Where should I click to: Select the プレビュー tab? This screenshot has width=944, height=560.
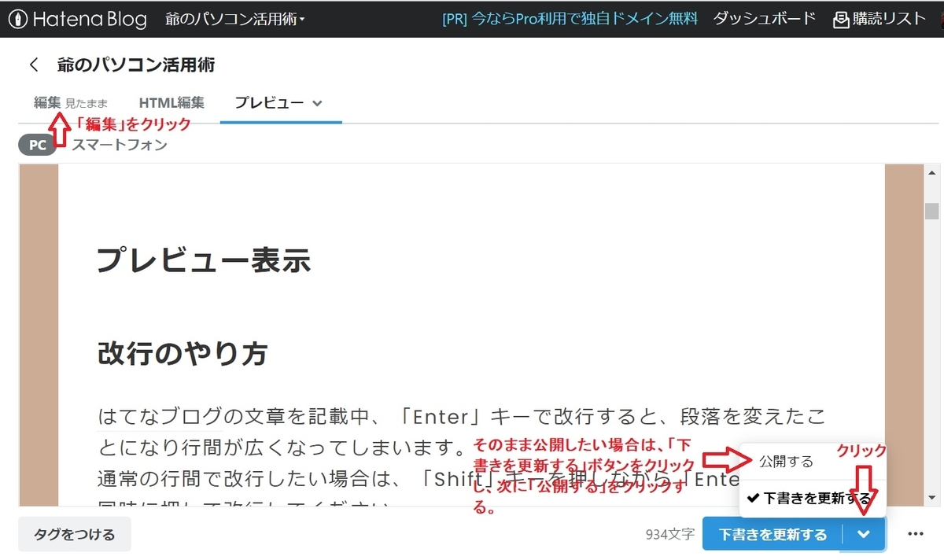click(270, 102)
